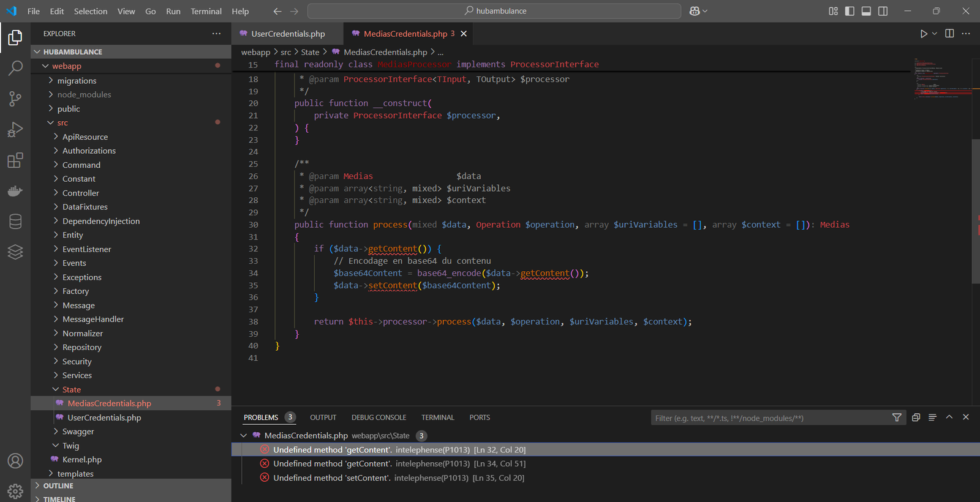Viewport: 980px width, 502px height.
Task: Open the Docker view icon
Action: point(15,191)
